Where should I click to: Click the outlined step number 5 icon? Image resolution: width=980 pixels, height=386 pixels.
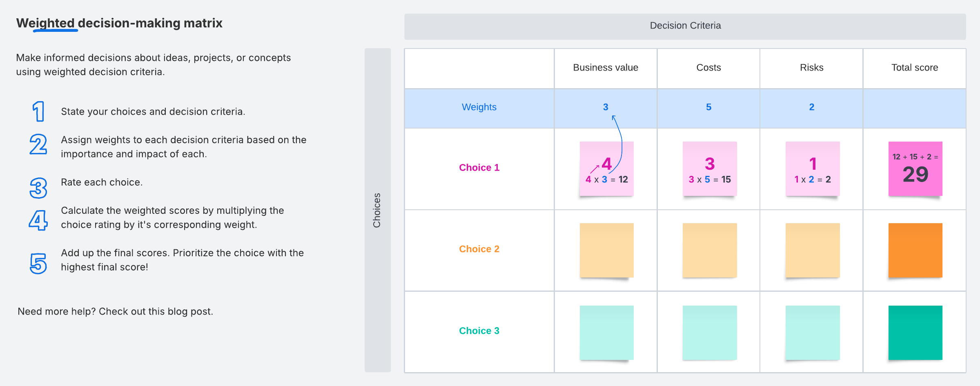pos(38,263)
